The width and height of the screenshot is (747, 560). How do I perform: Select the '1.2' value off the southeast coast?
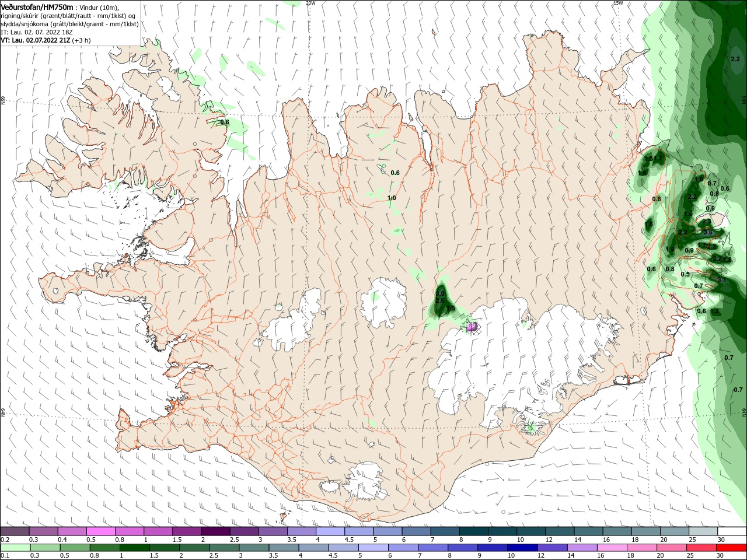[x=715, y=311]
